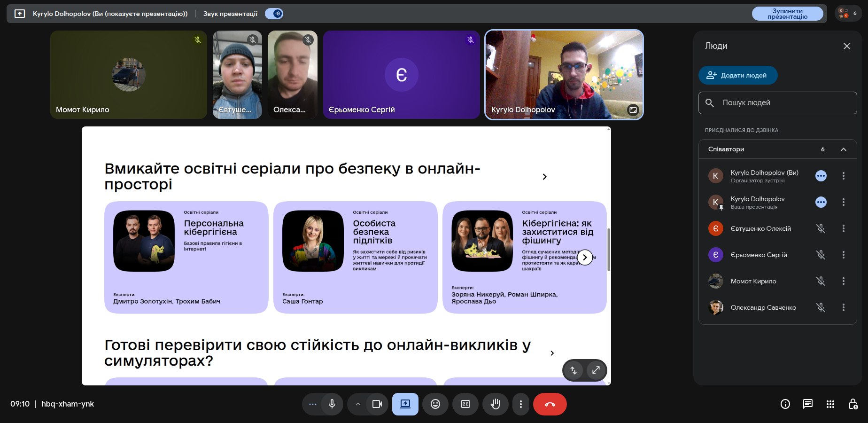Viewport: 868px width, 423px height.
Task: Open more options for Момот Кирило
Action: (844, 281)
